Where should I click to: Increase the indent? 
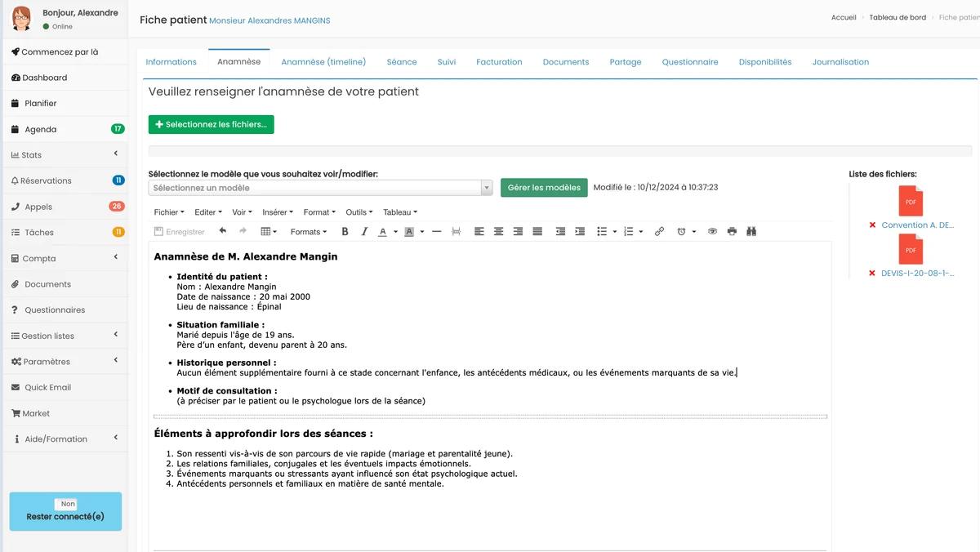pos(580,232)
